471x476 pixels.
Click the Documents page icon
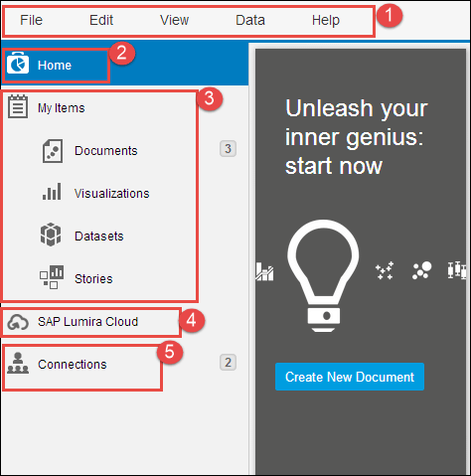click(x=53, y=151)
